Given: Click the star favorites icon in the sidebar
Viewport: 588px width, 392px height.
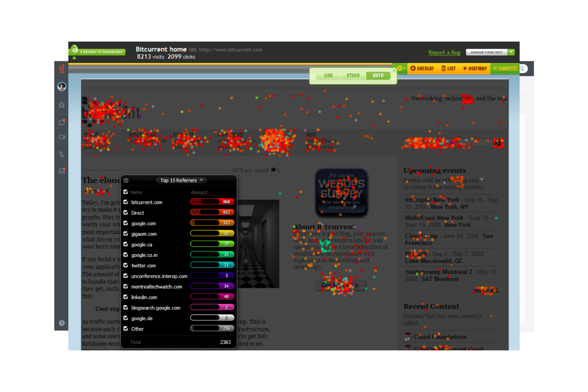Looking at the screenshot, I should click(x=62, y=105).
